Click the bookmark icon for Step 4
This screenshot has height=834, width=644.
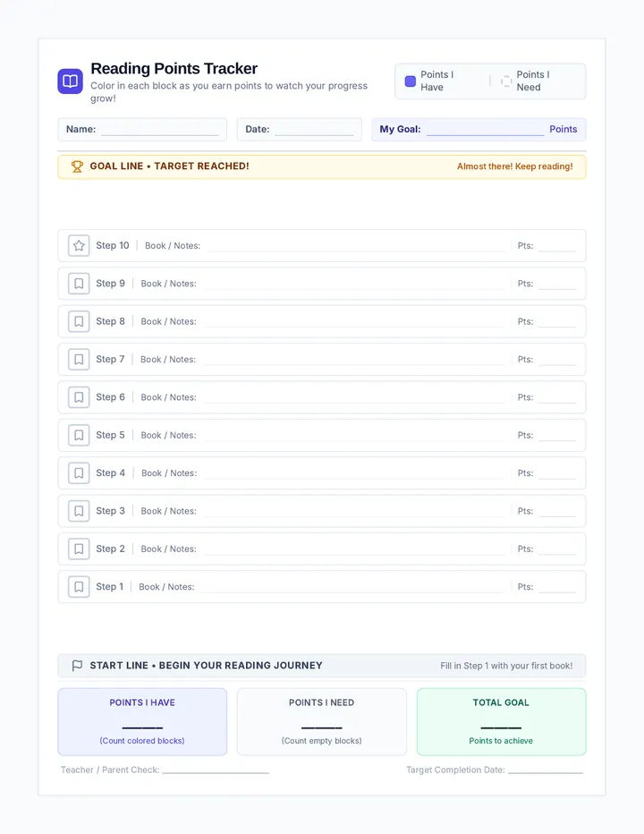[79, 472]
